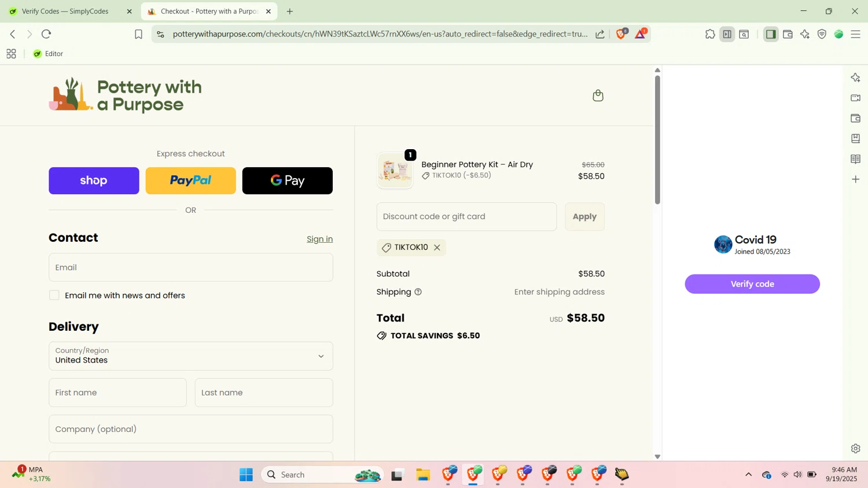Click the address bar URL

380,34
